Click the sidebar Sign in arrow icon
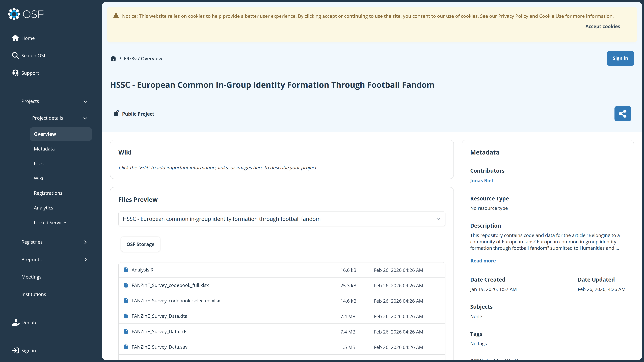Screen dimensions: 644x362 click(15, 350)
